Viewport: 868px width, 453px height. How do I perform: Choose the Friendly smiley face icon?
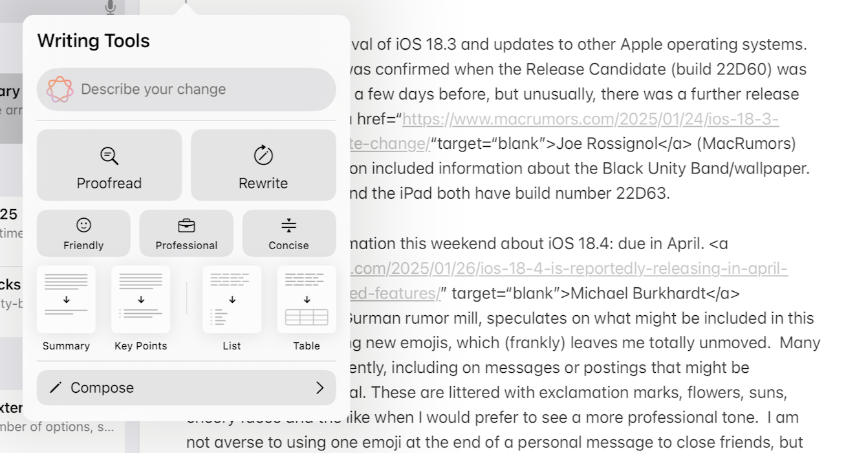pos(83,225)
